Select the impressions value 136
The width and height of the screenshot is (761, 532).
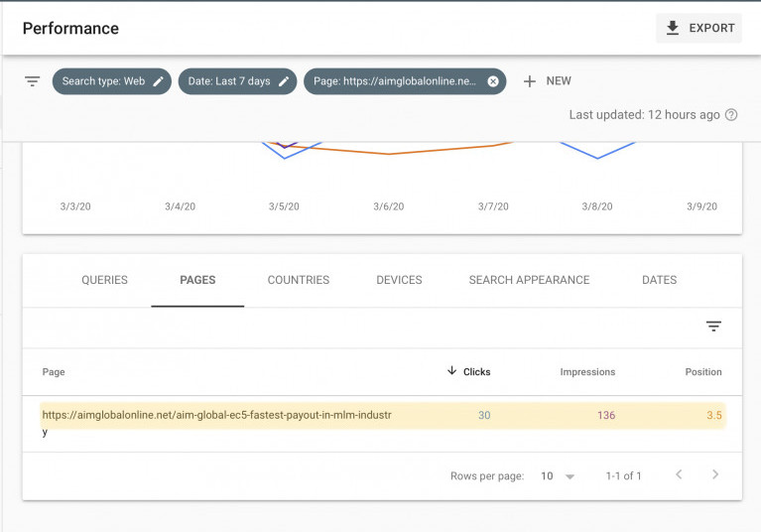(x=606, y=416)
